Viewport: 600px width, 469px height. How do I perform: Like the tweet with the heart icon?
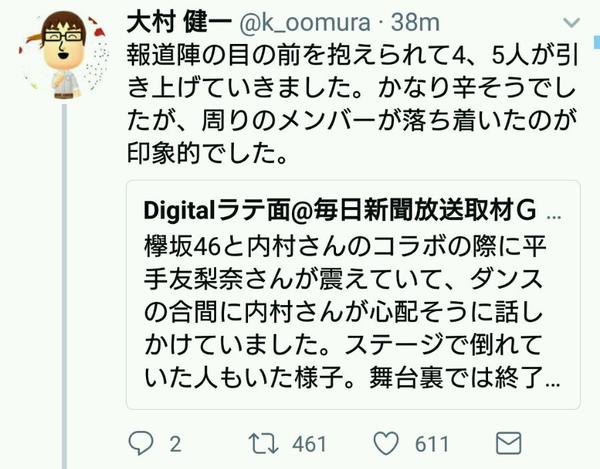(386, 443)
